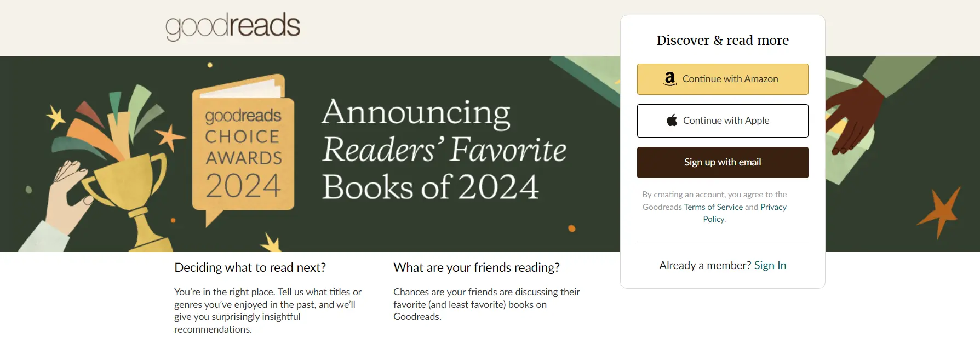Click the Sign In link
The image size is (980, 354).
pos(770,265)
